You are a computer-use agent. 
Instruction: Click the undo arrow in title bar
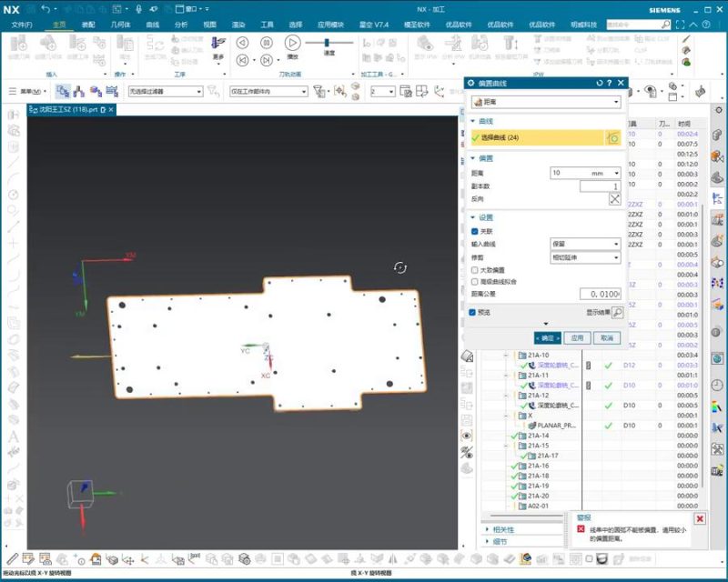coord(45,9)
